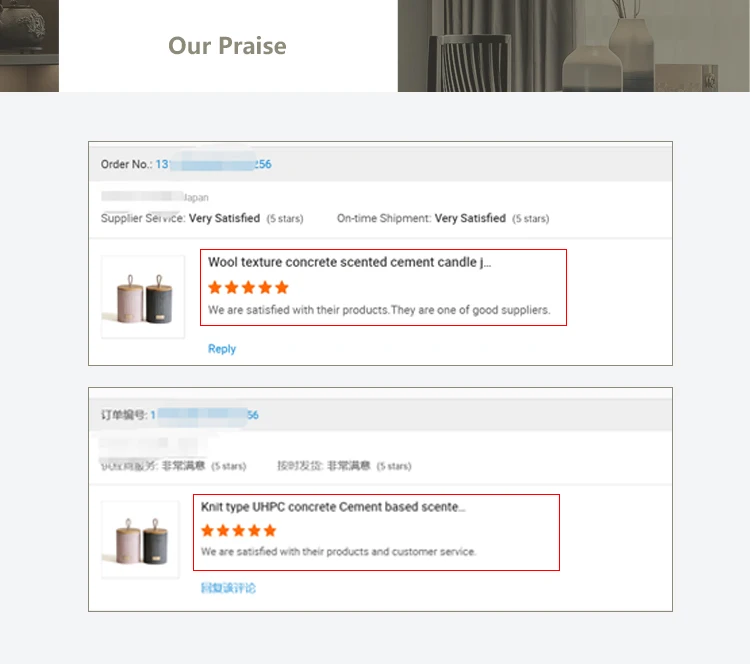750x664 pixels.
Task: Click fifth orange star in Wool texture review
Action: (280, 288)
